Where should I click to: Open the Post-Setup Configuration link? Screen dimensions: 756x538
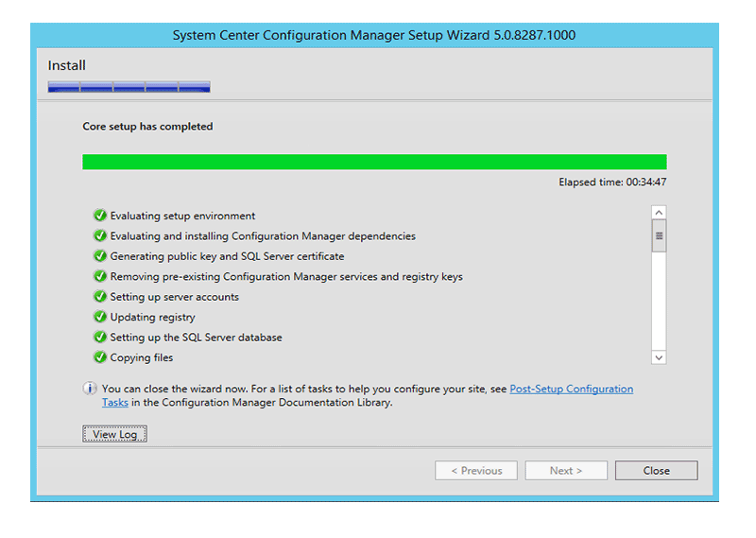(x=572, y=389)
